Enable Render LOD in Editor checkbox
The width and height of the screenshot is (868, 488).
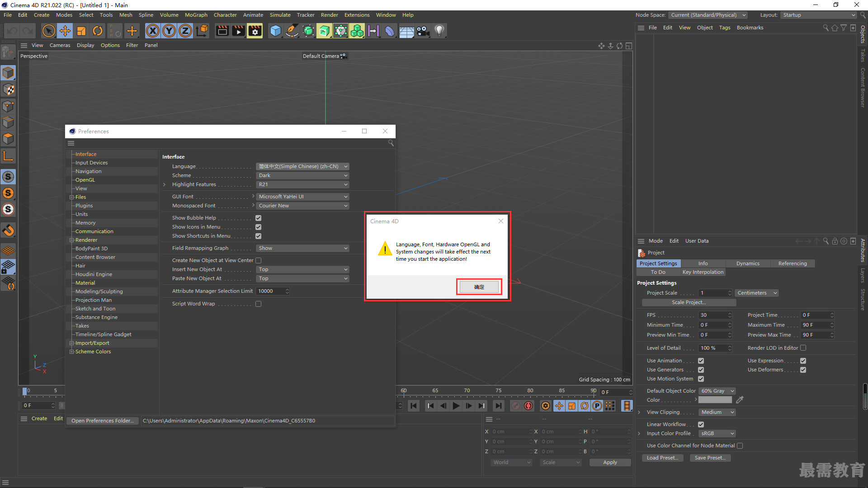[x=803, y=348]
